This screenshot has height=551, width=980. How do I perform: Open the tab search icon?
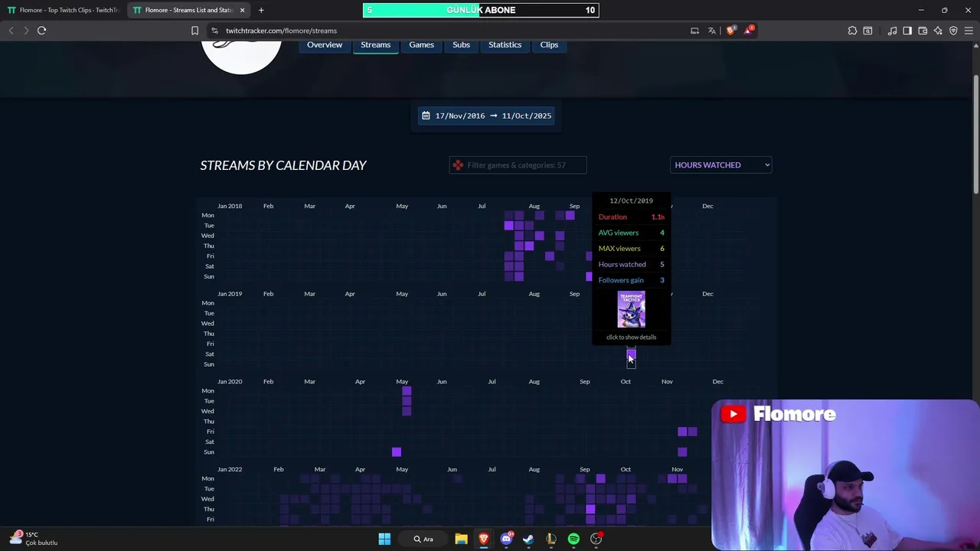point(867,31)
